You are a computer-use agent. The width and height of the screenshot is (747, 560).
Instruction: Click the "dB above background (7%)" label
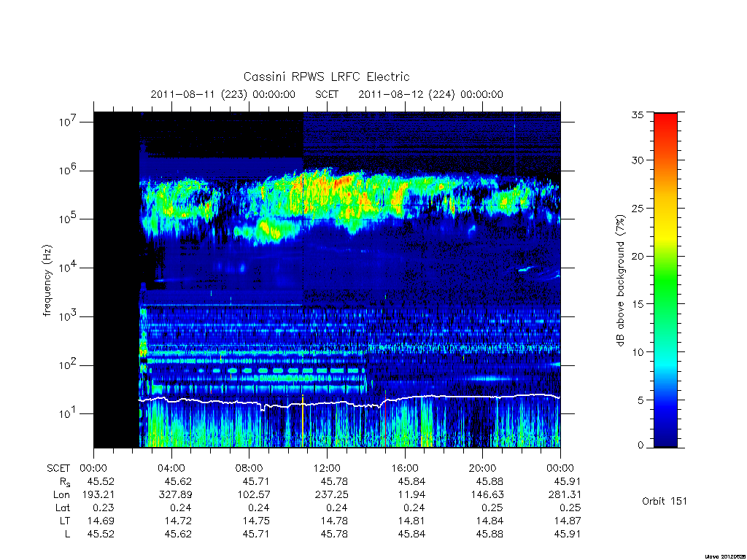tap(620, 281)
